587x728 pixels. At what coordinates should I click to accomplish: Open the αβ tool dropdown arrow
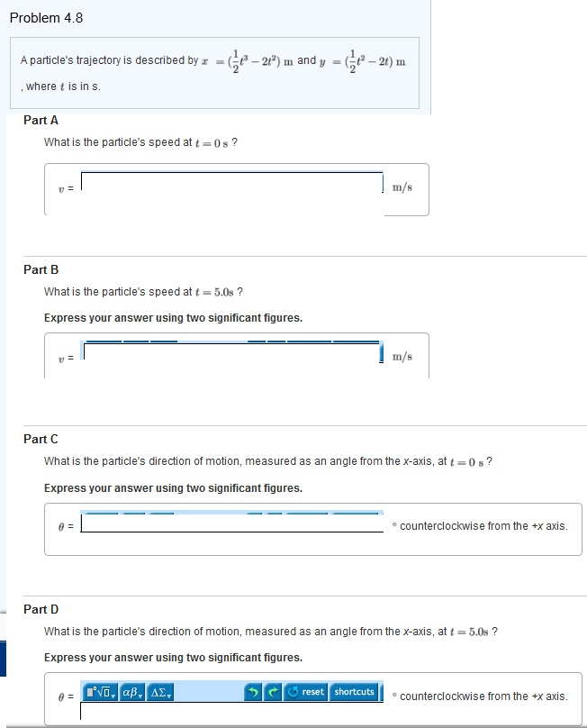(x=140, y=695)
